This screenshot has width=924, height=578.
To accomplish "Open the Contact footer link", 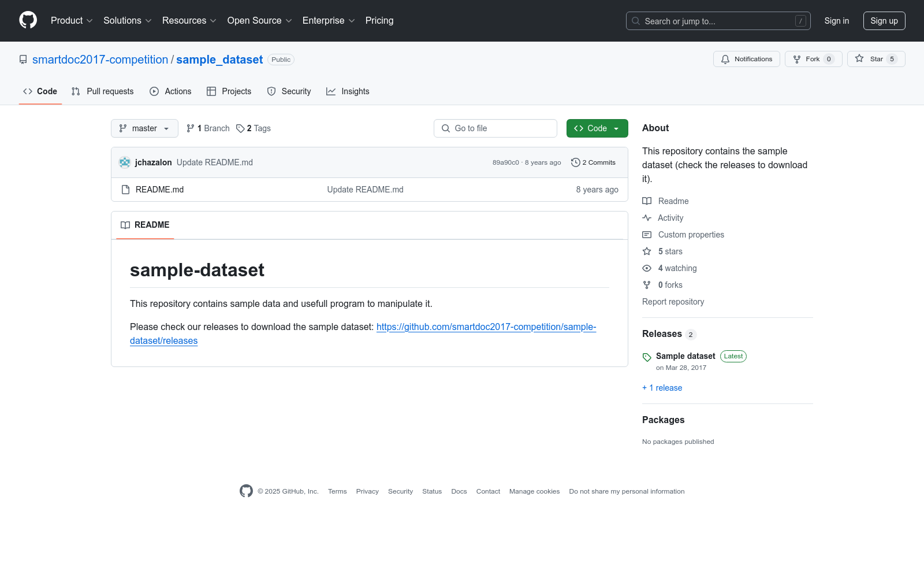I will tap(488, 491).
